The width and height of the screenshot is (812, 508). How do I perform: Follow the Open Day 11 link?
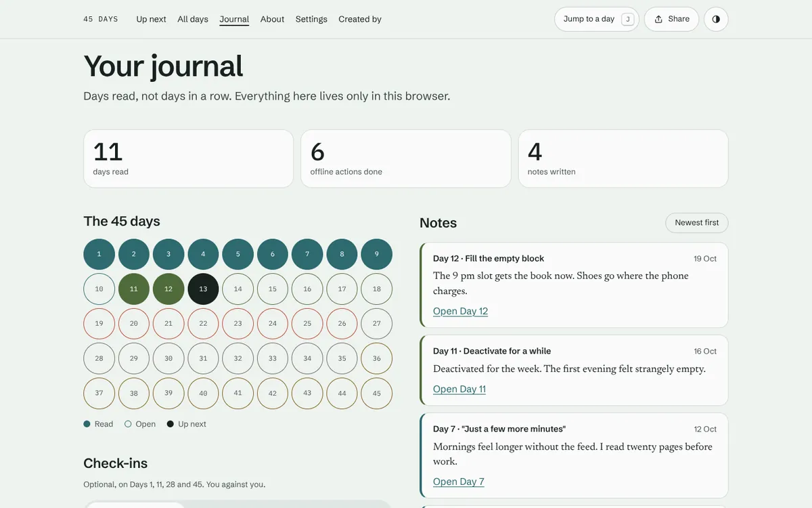coord(459,389)
